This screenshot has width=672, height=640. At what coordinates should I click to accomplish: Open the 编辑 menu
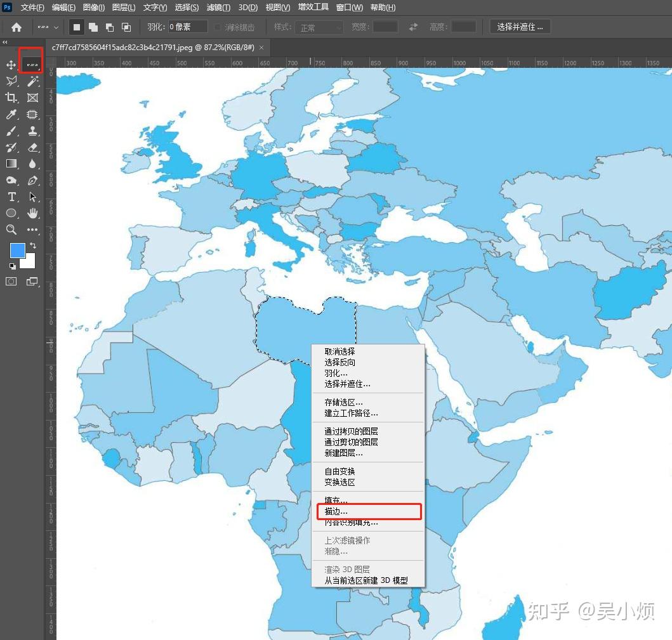[x=63, y=7]
